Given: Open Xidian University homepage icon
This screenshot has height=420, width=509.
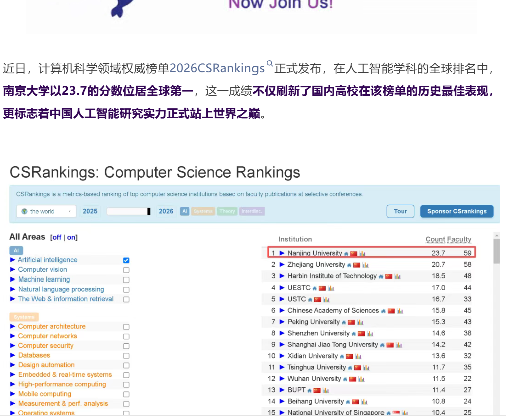Looking at the screenshot, I should point(342,356).
